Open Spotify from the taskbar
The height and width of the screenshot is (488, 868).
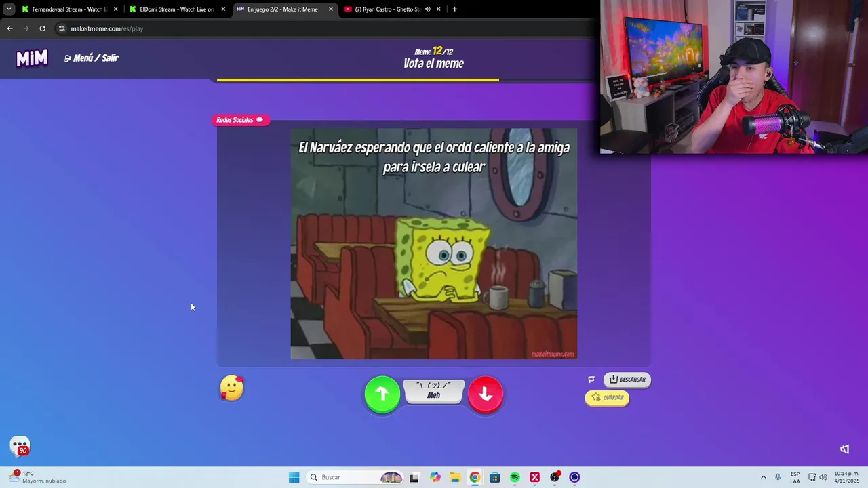tap(515, 477)
